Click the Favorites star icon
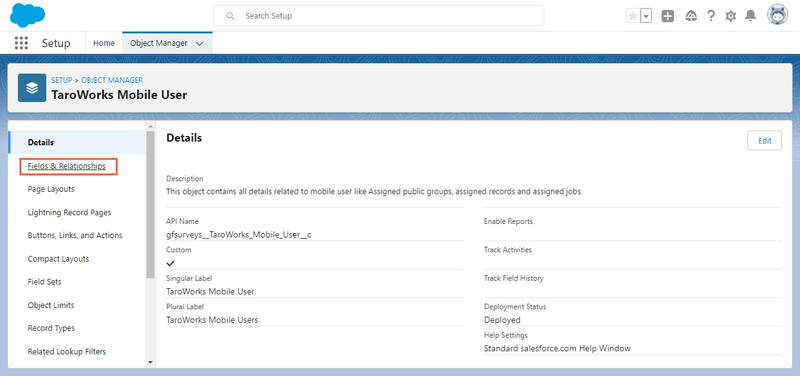This screenshot has height=376, width=800. pos(633,16)
